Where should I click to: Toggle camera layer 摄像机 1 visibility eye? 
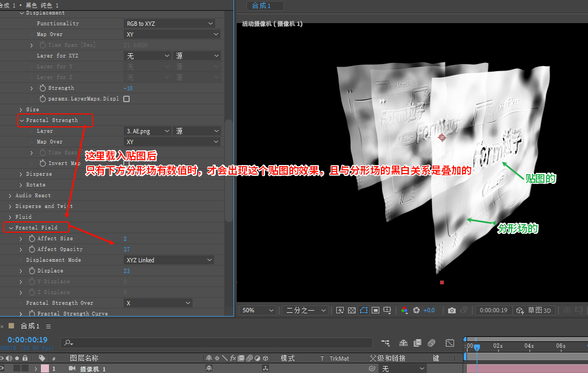pyautogui.click(x=2, y=369)
